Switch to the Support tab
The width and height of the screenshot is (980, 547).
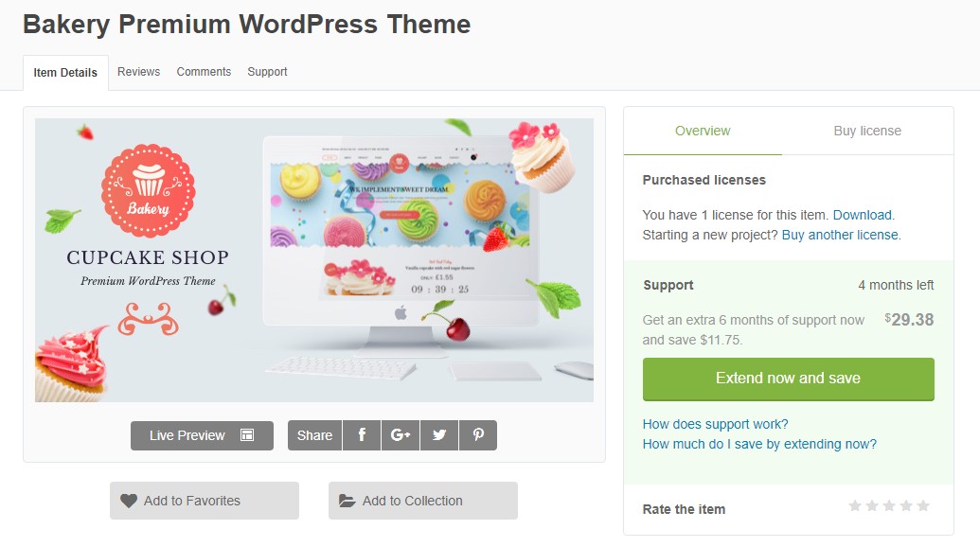[x=268, y=72]
